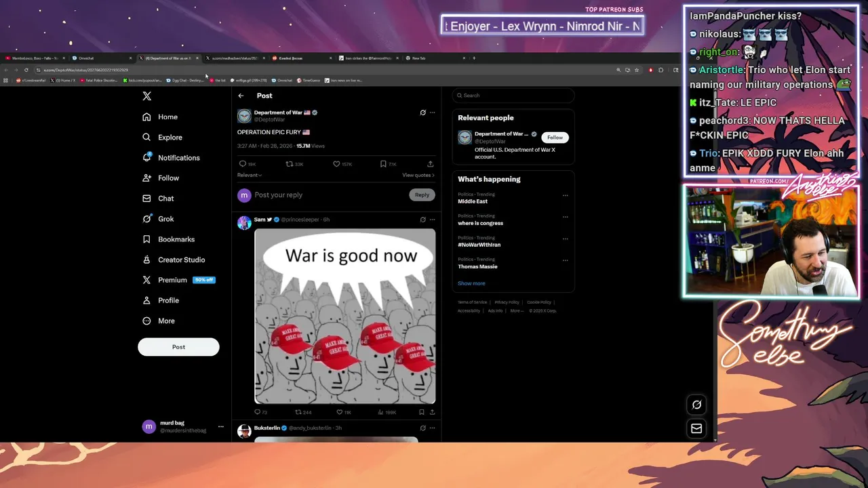Open the Relevant replies sort dropdown
This screenshot has height=488, width=868.
point(250,175)
